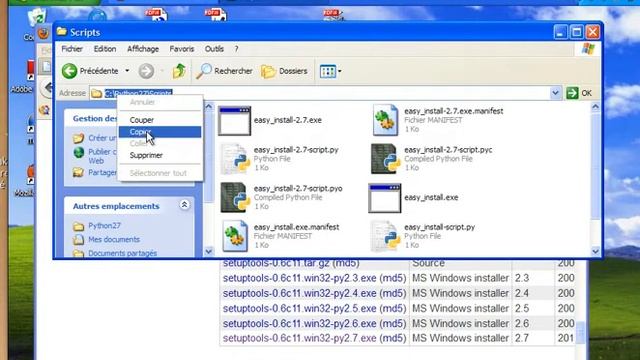The height and width of the screenshot is (360, 640).
Task: Choose Supprimer in the context menu
Action: [160, 156]
